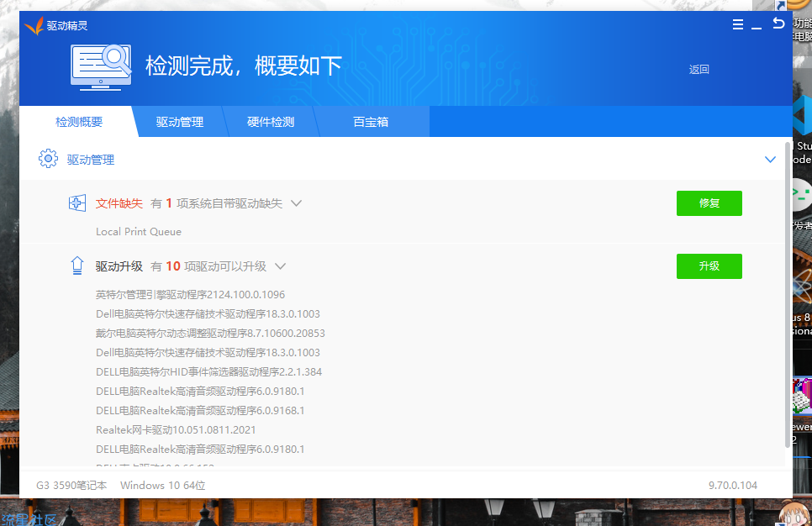The image size is (812, 526).
Task: Click the vertical scrollbar of the driver list
Action: [x=788, y=295]
